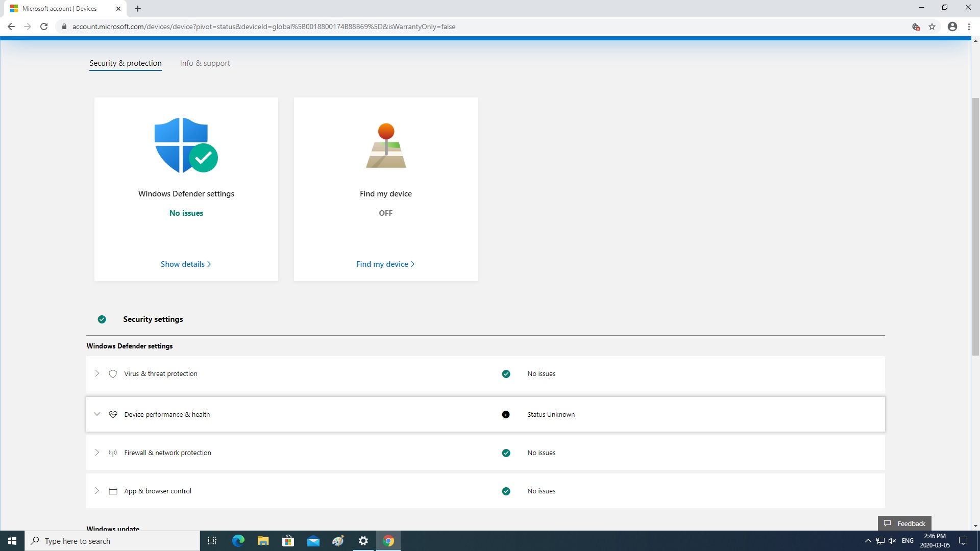Click the page vertical scrollbar thumb

(x=975, y=227)
